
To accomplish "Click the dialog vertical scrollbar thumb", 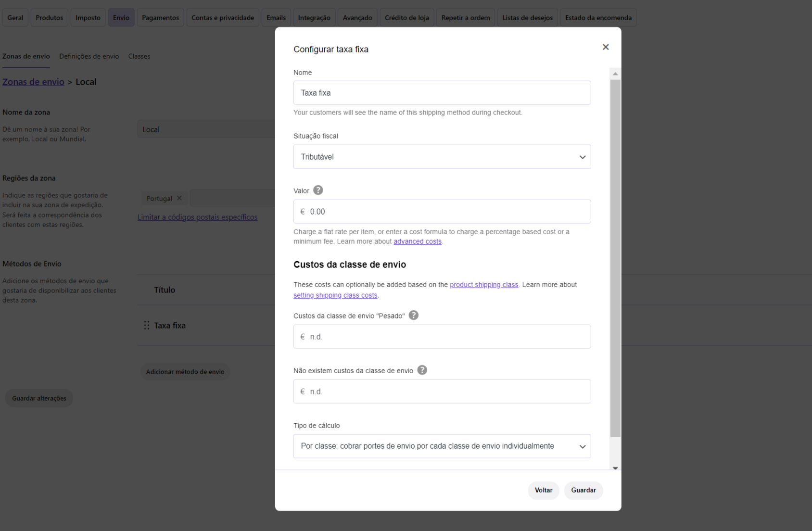I will click(x=615, y=258).
